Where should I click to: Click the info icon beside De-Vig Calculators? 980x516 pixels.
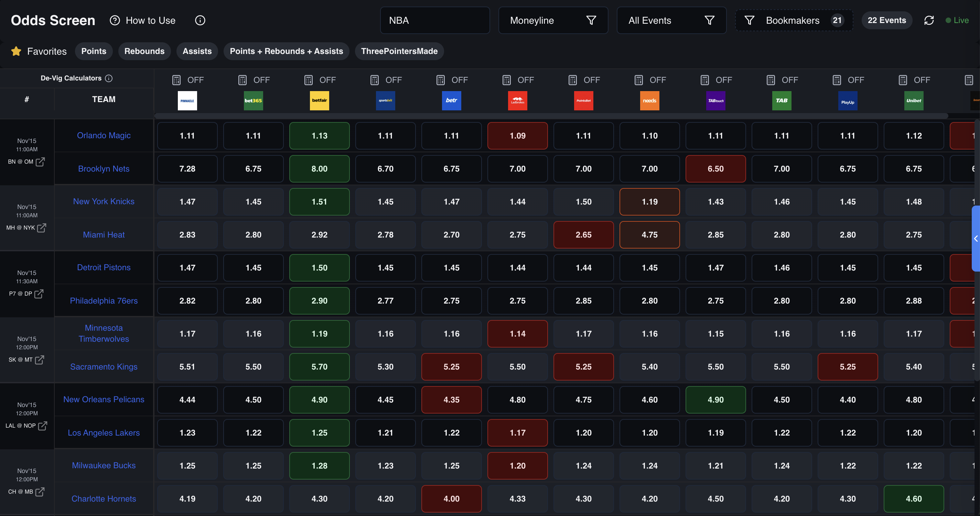click(109, 78)
